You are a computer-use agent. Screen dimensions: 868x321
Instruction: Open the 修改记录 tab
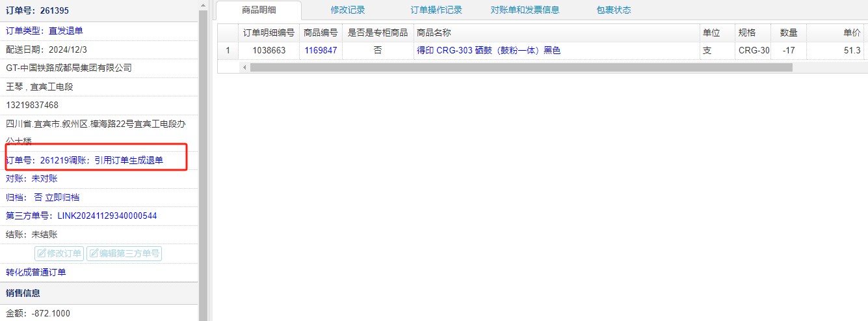(348, 10)
